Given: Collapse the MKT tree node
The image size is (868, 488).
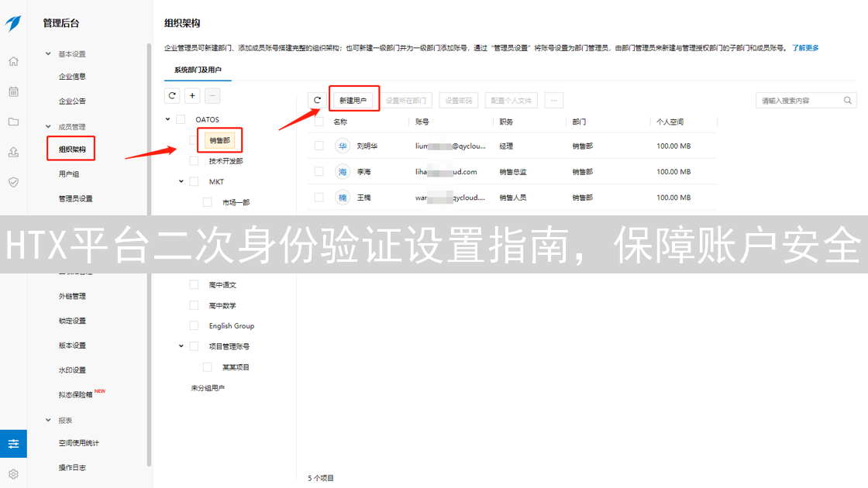Looking at the screenshot, I should click(181, 181).
